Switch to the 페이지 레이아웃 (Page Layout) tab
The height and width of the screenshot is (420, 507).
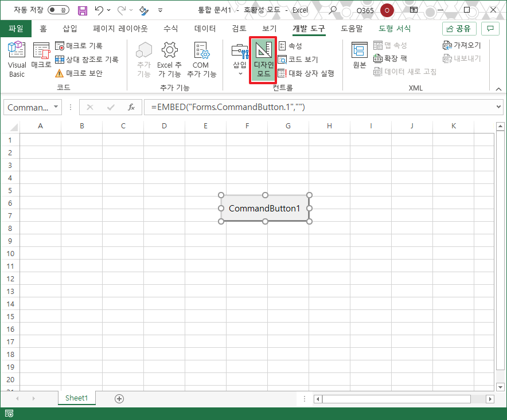[120, 29]
